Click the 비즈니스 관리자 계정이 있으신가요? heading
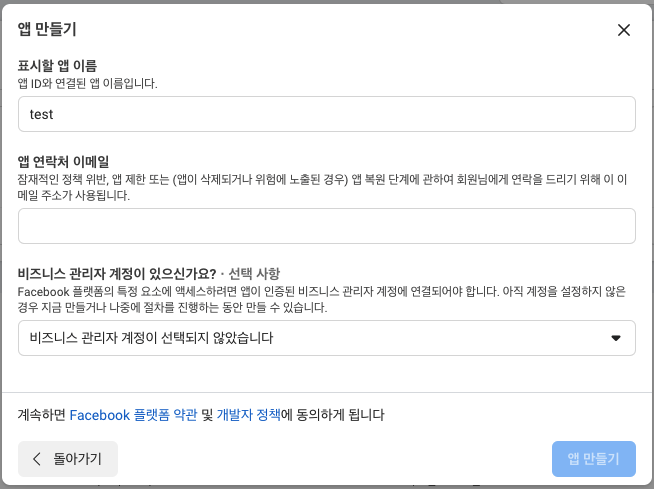 click(117, 274)
